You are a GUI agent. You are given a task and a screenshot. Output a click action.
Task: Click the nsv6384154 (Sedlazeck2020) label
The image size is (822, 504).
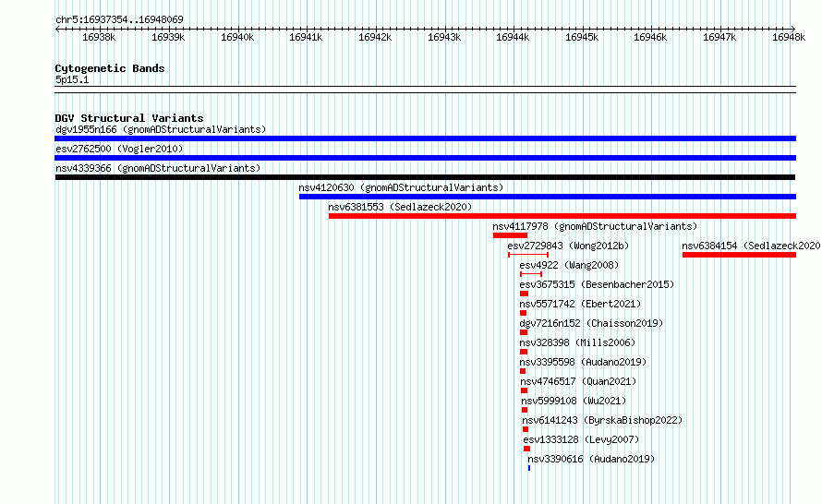point(751,246)
